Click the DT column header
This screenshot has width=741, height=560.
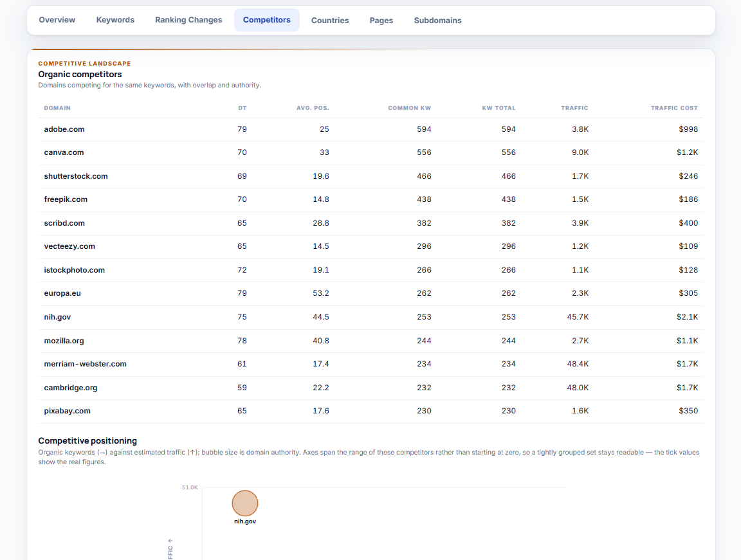click(x=242, y=108)
